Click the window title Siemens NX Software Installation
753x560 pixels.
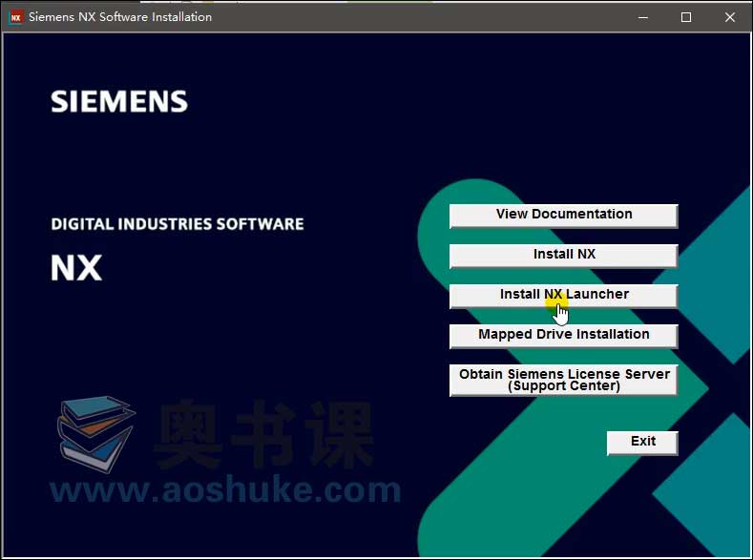coord(120,17)
